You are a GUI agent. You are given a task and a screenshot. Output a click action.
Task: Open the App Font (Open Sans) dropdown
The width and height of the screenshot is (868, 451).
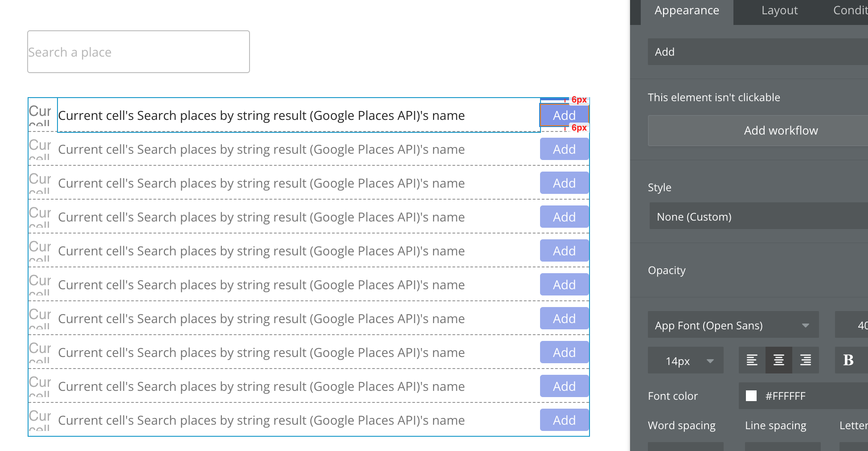[733, 325]
